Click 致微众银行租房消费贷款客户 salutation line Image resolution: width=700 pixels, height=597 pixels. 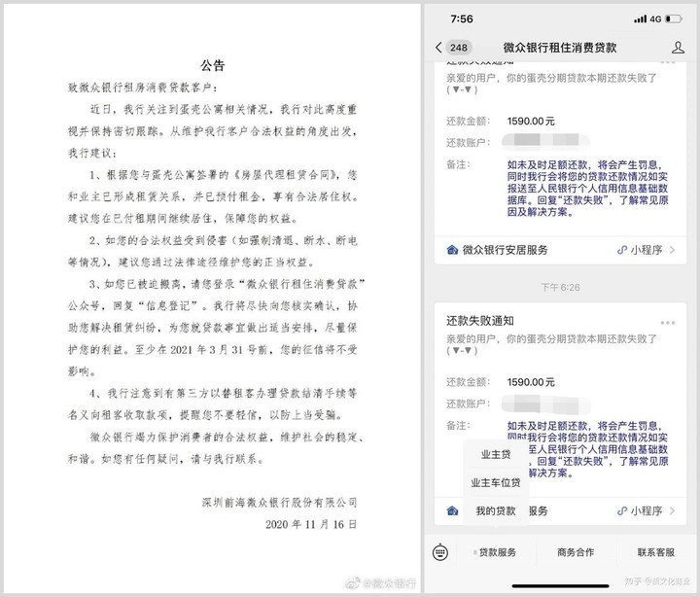142,88
